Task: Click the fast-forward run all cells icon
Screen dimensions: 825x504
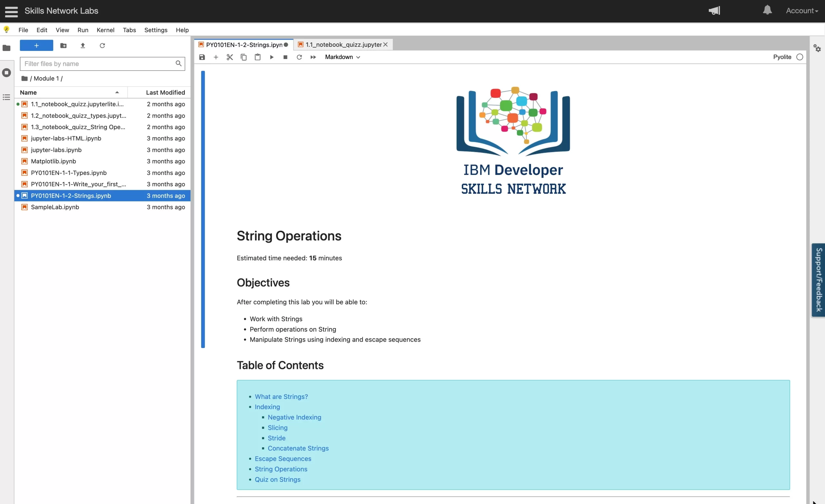Action: 312,57
